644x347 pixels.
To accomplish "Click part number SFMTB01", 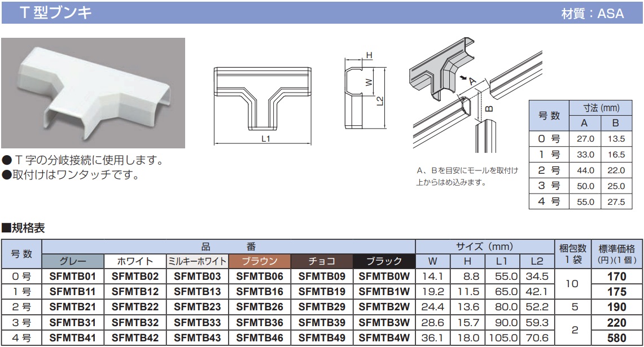I will [73, 276].
